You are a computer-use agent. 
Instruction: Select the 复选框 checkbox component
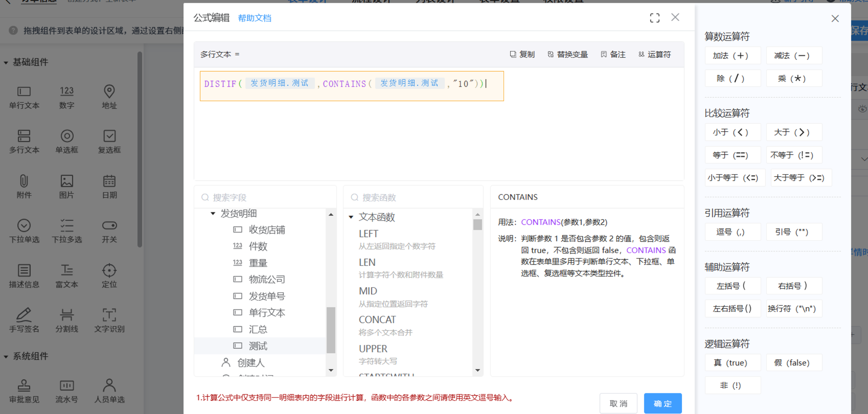(x=109, y=142)
